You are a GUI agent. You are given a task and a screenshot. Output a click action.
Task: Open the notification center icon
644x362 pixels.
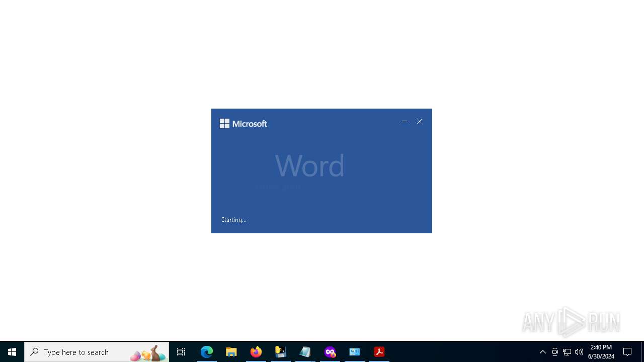point(628,352)
